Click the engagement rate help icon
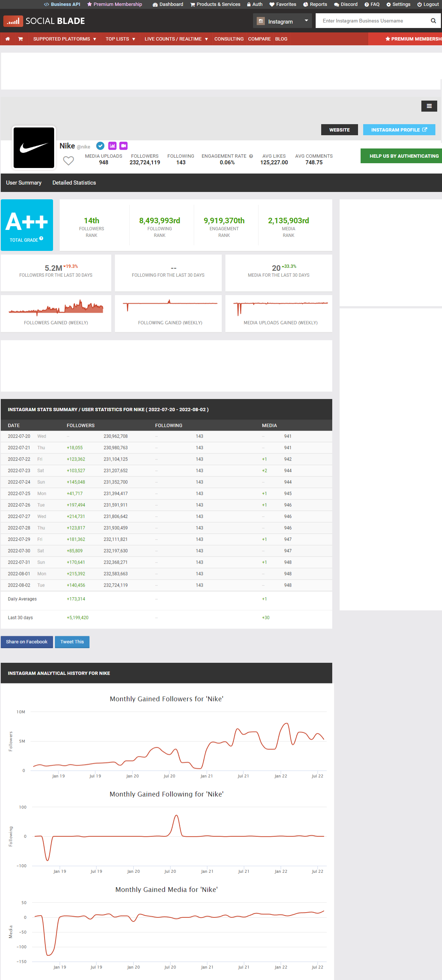 [251, 156]
